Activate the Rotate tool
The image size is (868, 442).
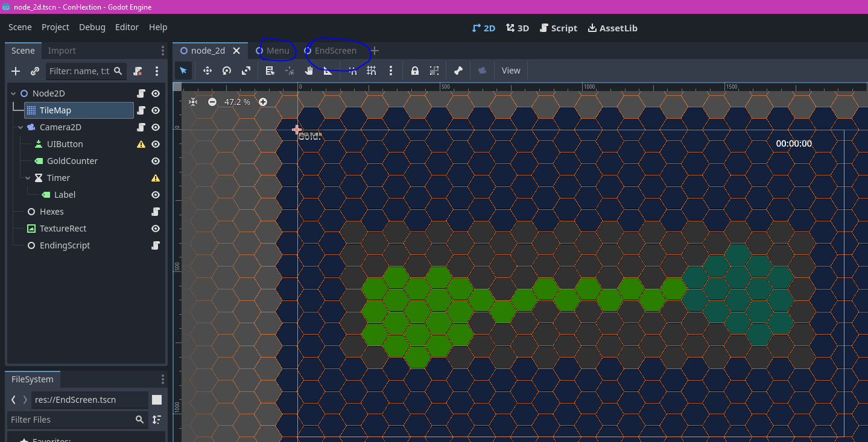[226, 71]
